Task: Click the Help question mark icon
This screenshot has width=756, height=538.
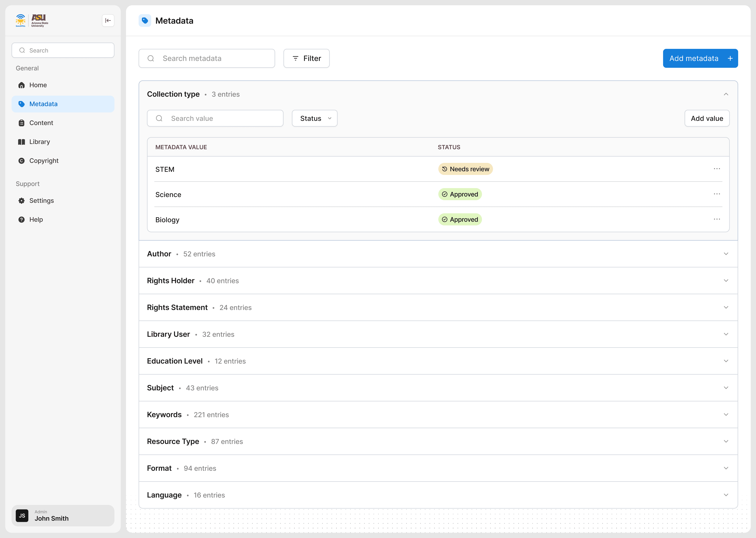Action: pos(22,220)
